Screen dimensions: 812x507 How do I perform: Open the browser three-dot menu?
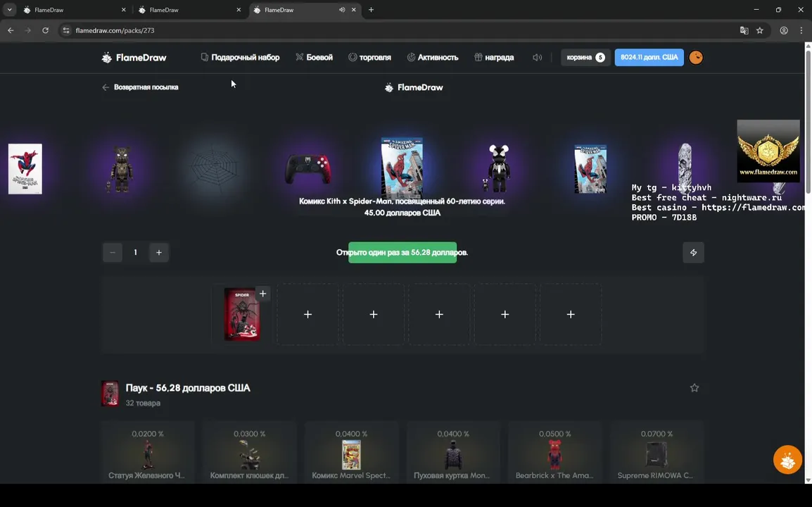coord(801,30)
